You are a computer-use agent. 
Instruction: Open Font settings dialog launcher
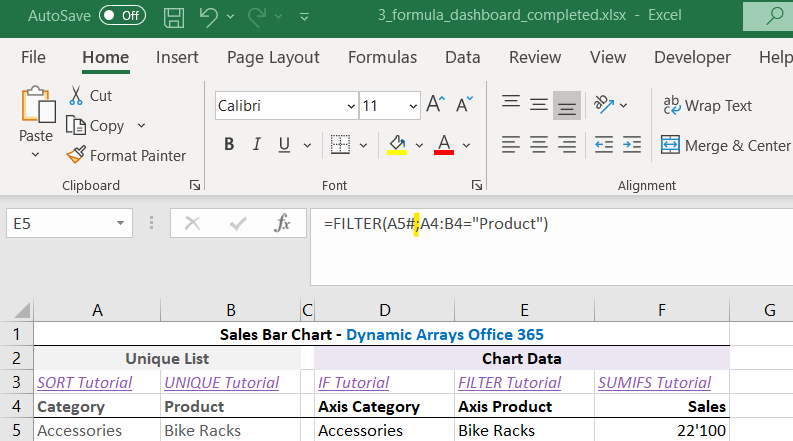click(476, 185)
